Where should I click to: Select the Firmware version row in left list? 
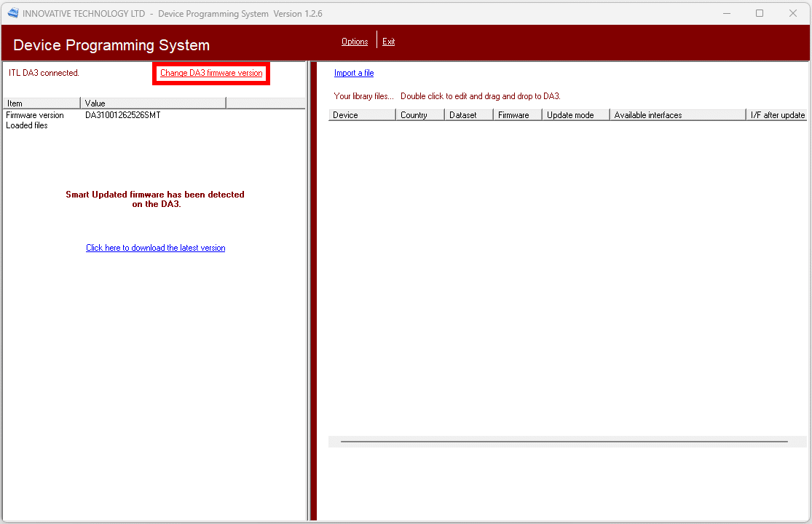point(35,115)
